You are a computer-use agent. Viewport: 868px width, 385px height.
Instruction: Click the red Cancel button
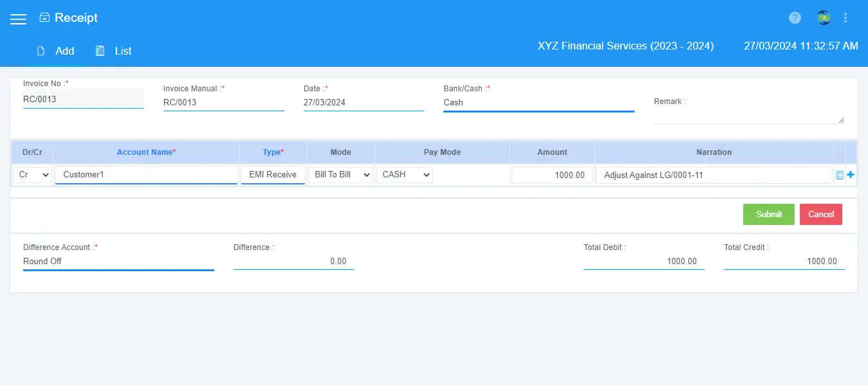coord(820,214)
